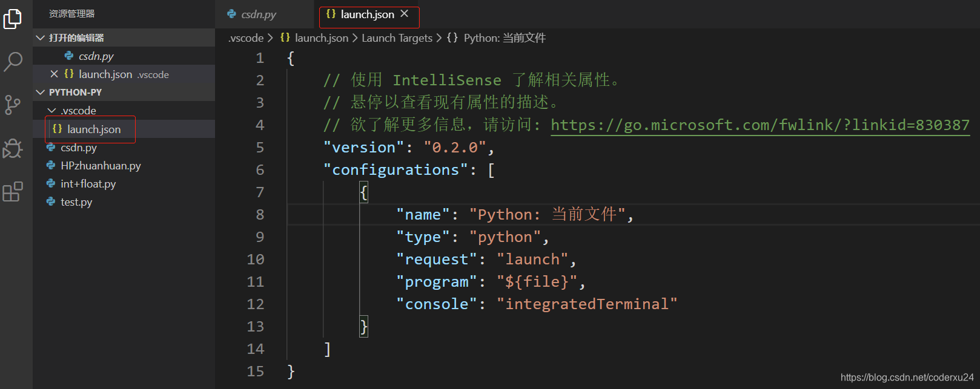Open the Source Control view
The height and width of the screenshot is (389, 980).
pos(13,105)
